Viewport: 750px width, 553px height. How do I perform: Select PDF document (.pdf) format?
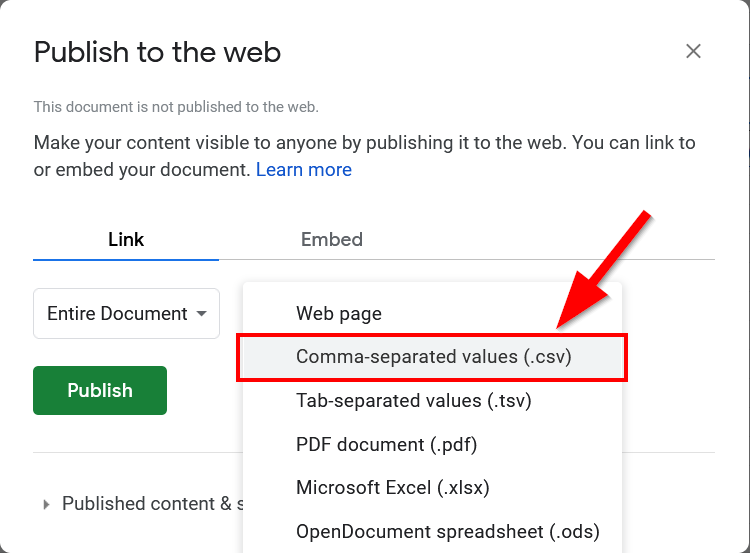[x=386, y=444]
